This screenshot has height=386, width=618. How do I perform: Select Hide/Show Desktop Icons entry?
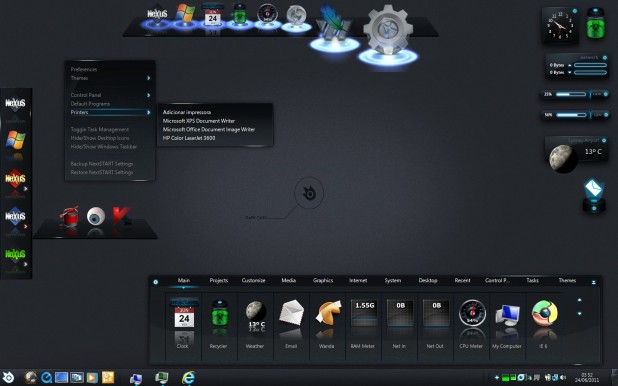(x=100, y=138)
